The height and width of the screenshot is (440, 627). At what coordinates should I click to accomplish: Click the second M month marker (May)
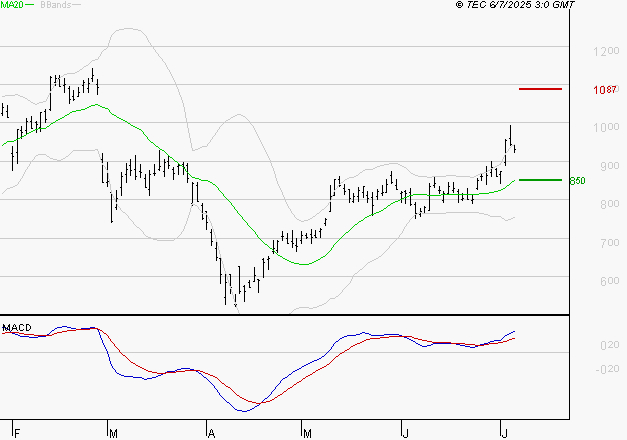pos(307,433)
